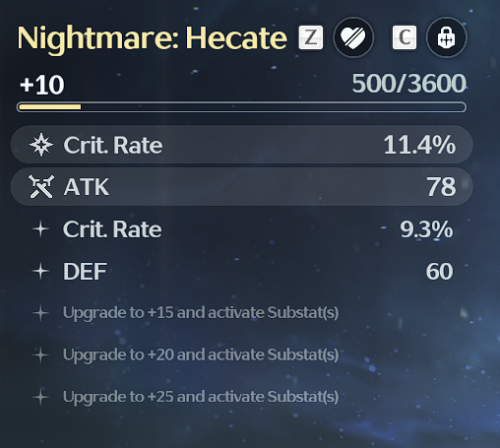Toggle the lock echo icon
Screen dimensions: 500x448
point(446,37)
